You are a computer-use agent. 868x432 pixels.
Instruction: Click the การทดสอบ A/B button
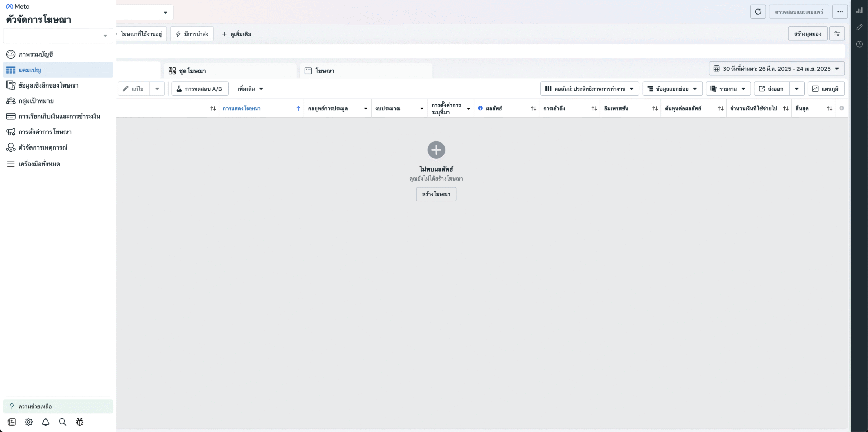[200, 89]
